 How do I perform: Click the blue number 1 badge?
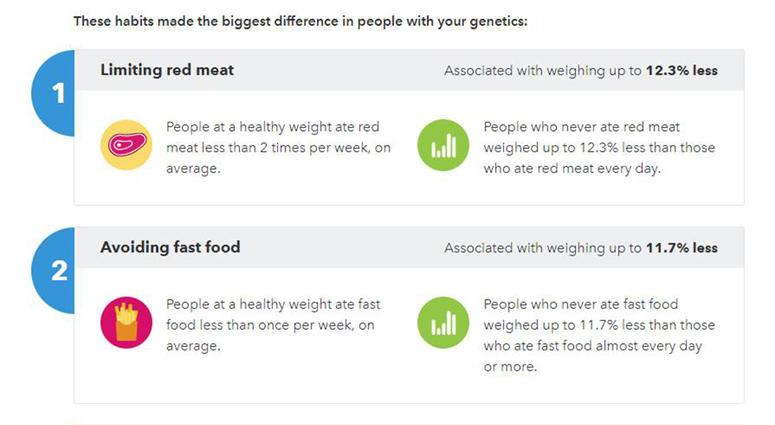tap(53, 93)
